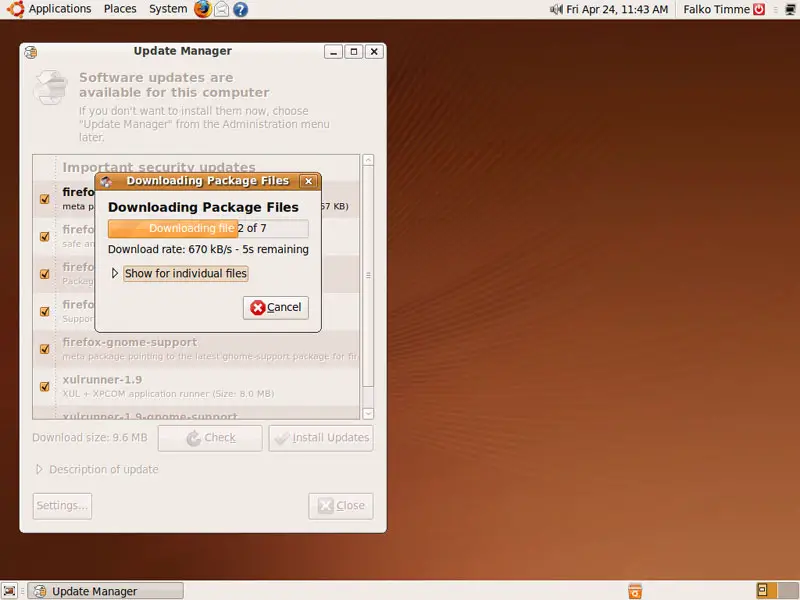800x600 pixels.
Task: Open the mail client envelope icon
Action: tap(221, 9)
